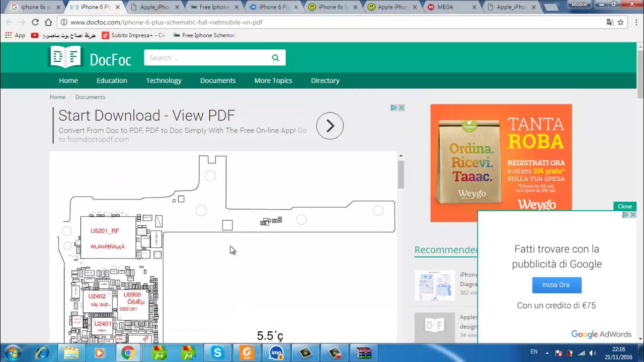Click the Weygo Tanta Roba advertisement
644x362 pixels.
(x=501, y=163)
